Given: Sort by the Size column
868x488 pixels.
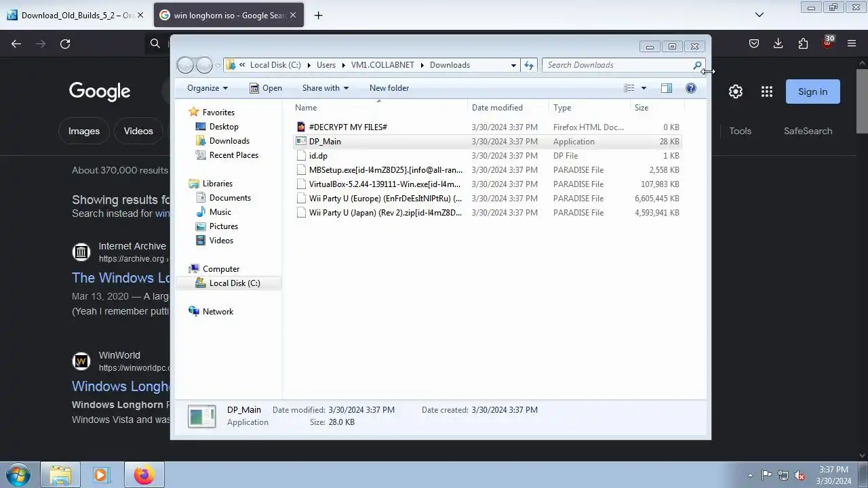Looking at the screenshot, I should coord(642,108).
